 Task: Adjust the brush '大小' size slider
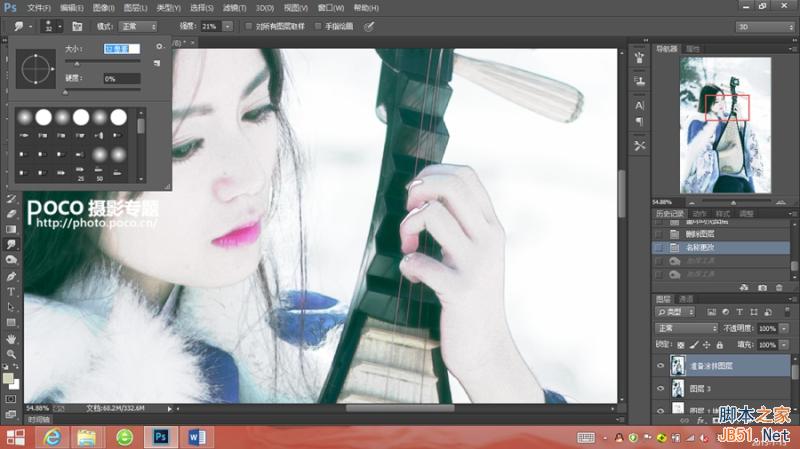point(77,63)
